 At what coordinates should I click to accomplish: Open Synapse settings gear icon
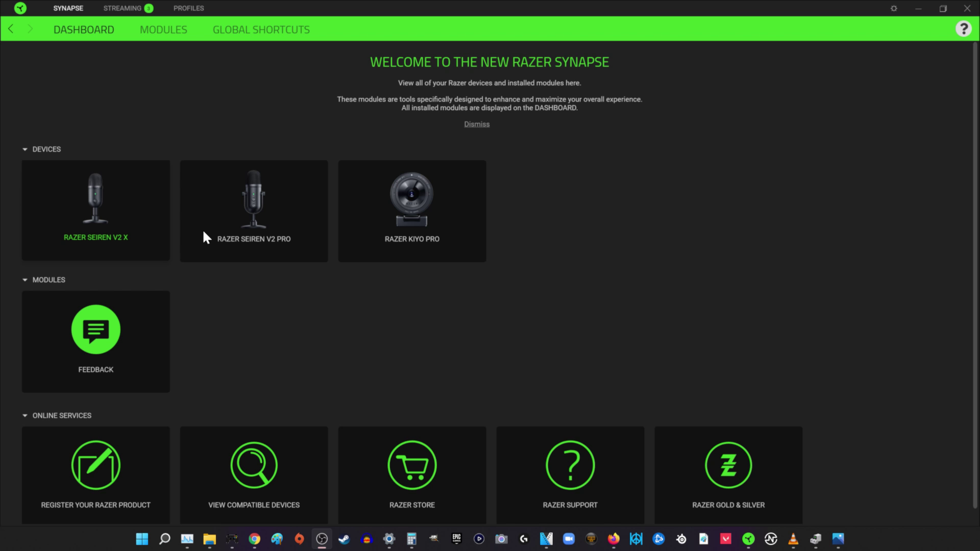[894, 8]
